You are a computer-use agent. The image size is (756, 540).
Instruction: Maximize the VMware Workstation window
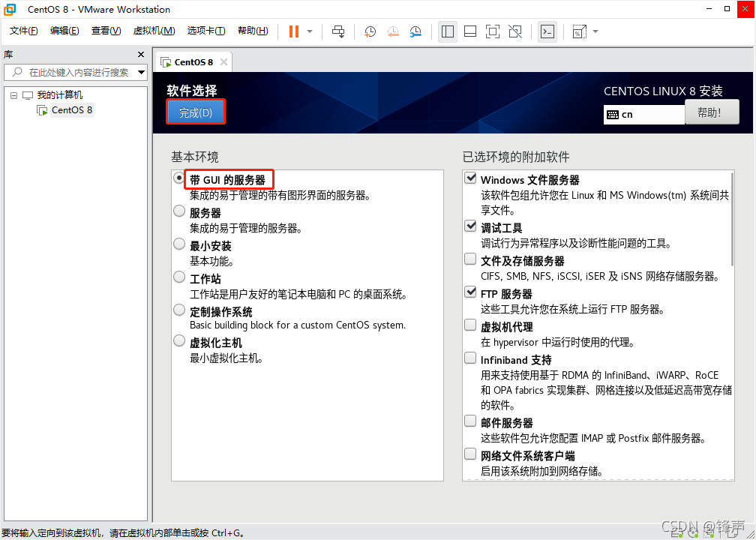[727, 9]
